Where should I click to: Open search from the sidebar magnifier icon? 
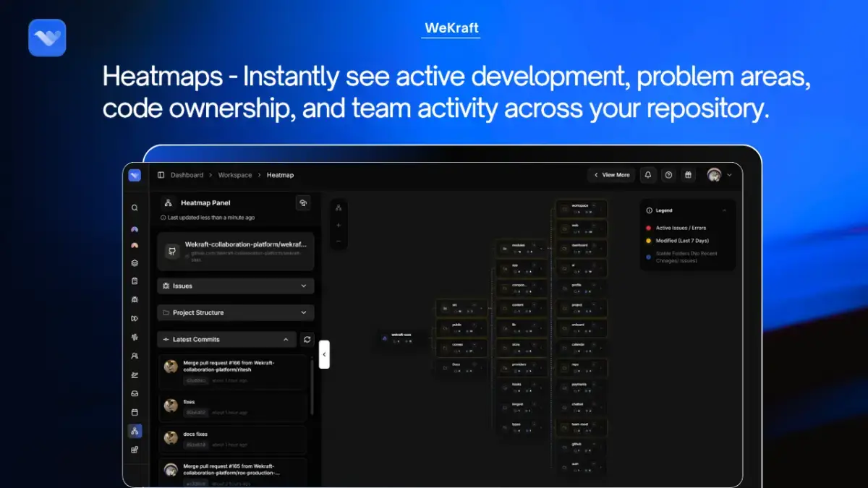coord(135,207)
